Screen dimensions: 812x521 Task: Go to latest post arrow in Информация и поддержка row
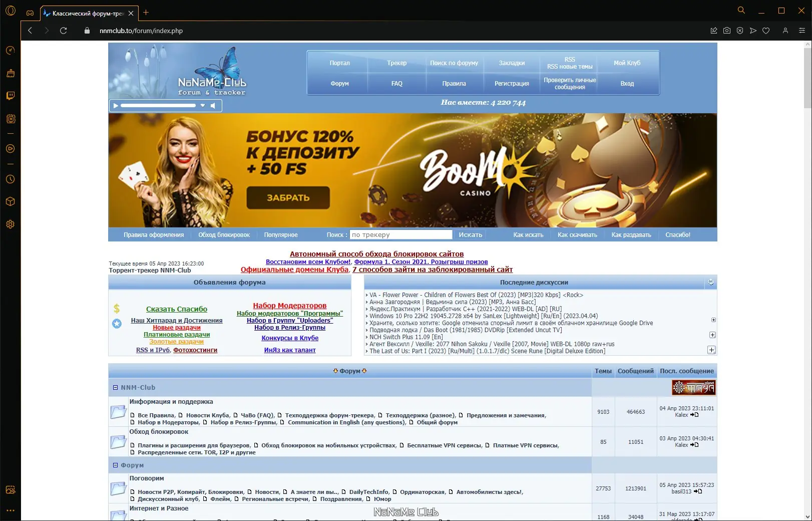[x=694, y=415]
